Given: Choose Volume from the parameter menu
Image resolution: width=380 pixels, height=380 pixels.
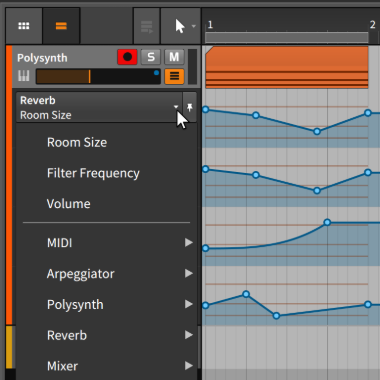Looking at the screenshot, I should pyautogui.click(x=69, y=204).
